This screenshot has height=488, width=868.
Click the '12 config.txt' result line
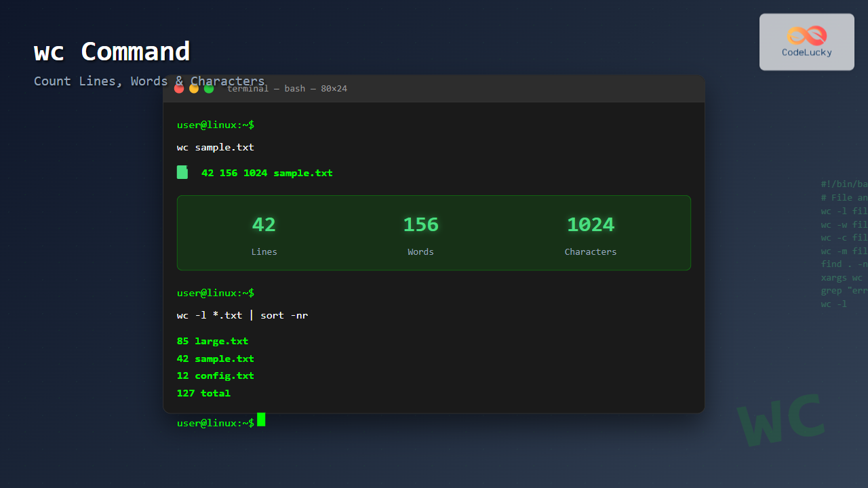pos(215,375)
